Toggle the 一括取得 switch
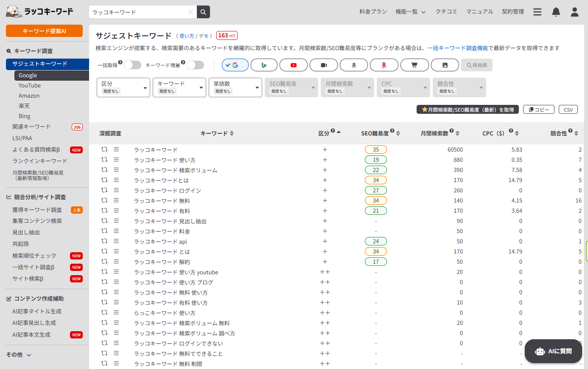This screenshot has height=369, width=588. (x=132, y=65)
